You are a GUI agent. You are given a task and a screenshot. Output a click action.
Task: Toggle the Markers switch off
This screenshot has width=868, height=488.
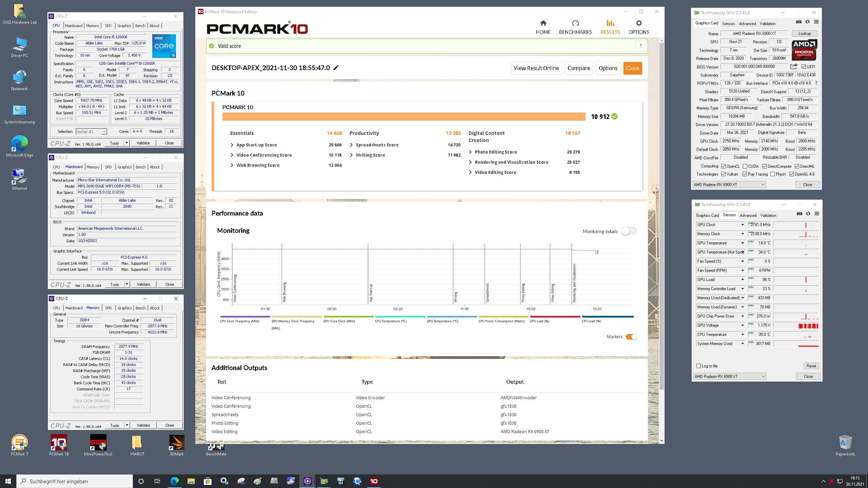coord(631,337)
